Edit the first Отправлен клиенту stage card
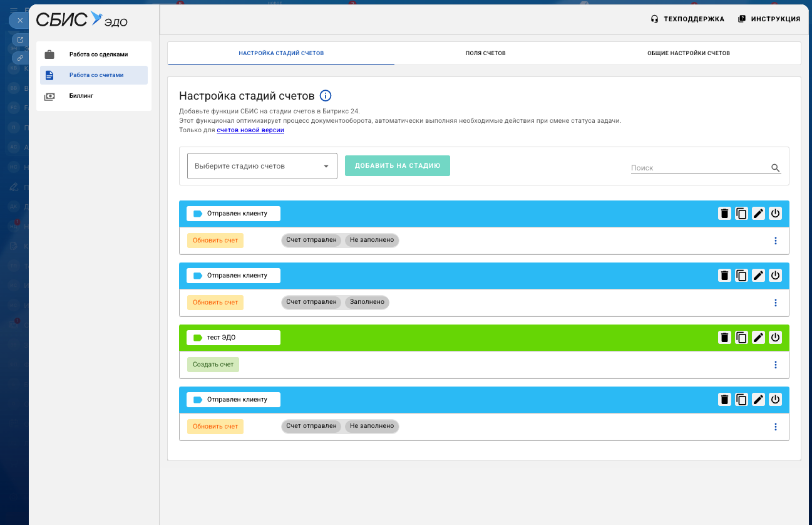Viewport: 812px width, 525px height. [758, 214]
